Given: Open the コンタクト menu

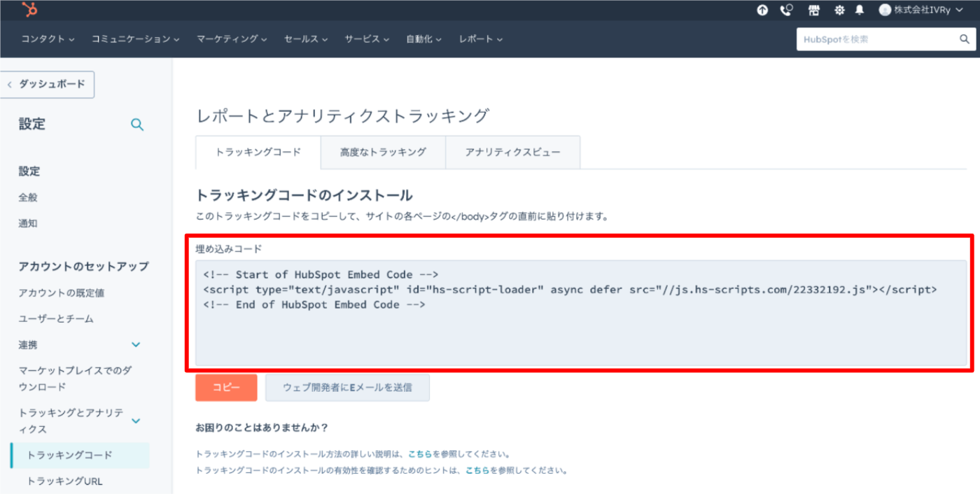Looking at the screenshot, I should (48, 39).
